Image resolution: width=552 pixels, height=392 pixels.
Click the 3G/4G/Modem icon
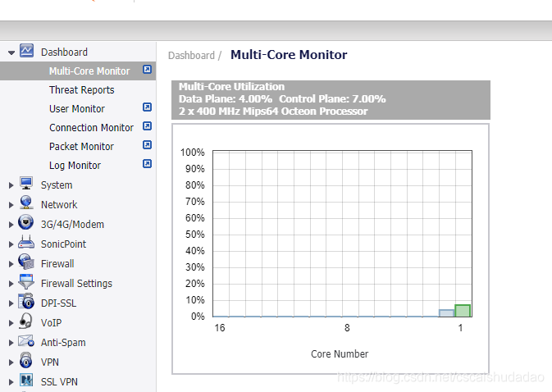26,223
